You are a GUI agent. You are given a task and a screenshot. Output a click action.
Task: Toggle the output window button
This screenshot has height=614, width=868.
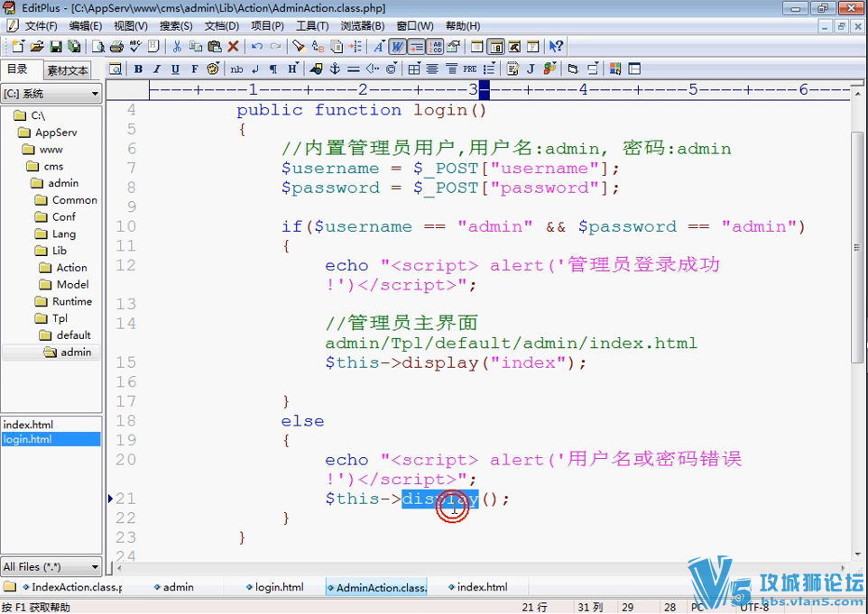[514, 47]
